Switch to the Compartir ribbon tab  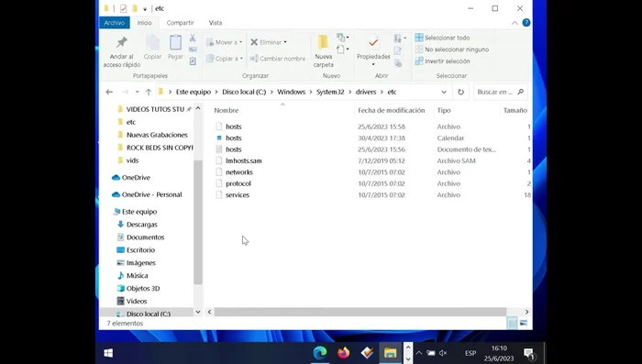[x=180, y=23]
